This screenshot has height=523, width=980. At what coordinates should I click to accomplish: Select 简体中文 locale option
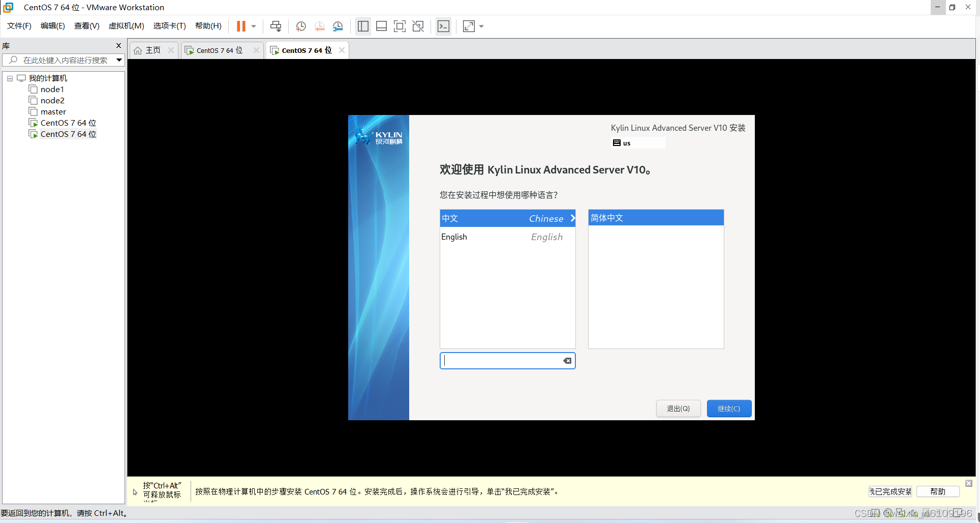656,218
